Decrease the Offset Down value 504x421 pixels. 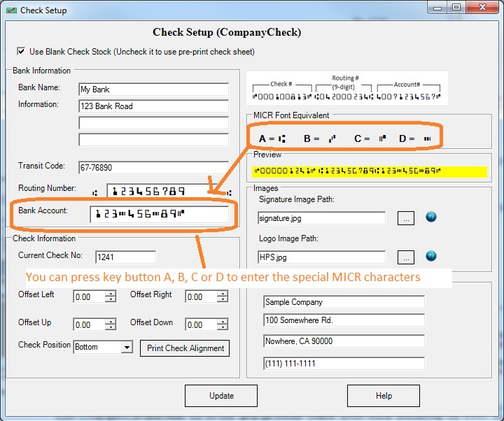coord(222,328)
